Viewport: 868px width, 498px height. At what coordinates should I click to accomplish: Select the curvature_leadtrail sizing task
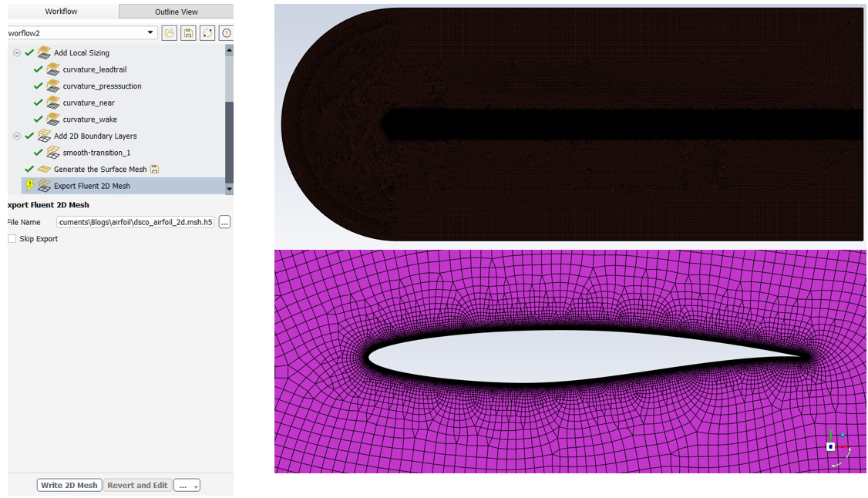click(x=95, y=69)
